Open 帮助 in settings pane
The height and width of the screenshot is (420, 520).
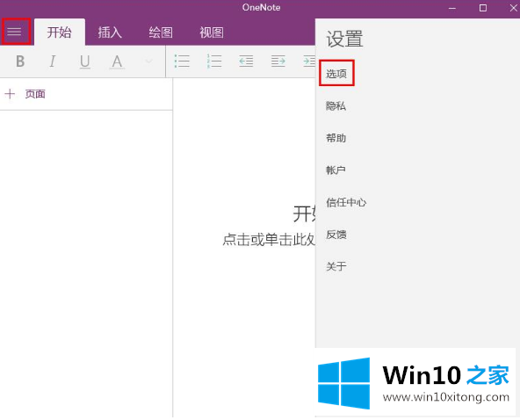pos(336,138)
